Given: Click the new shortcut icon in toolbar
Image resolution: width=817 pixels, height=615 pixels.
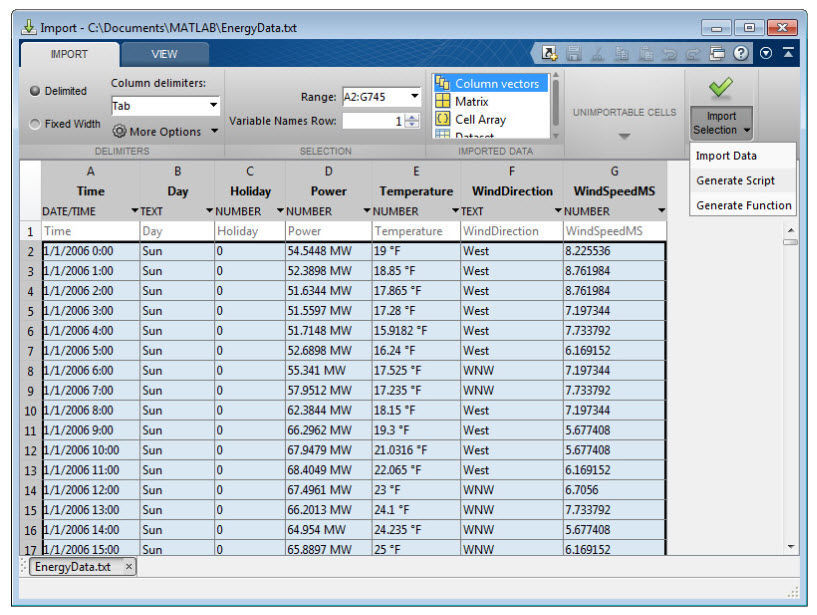Looking at the screenshot, I should tap(549, 54).
